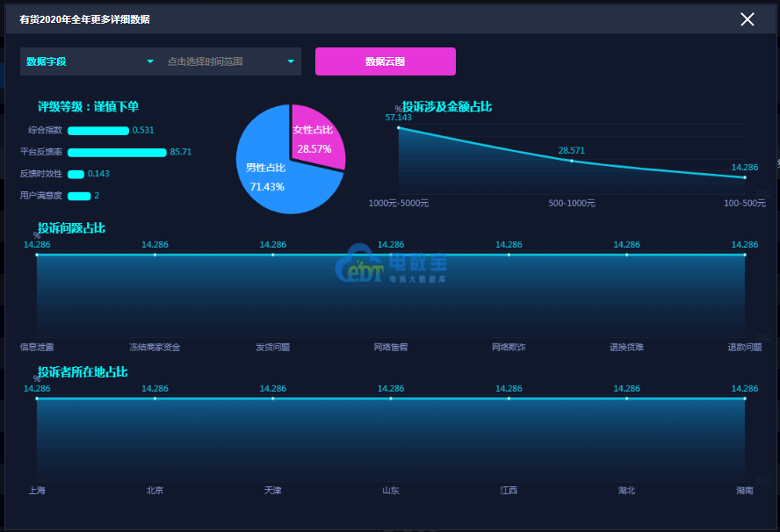Click the 冻结商家资金 axis label

tap(155, 347)
